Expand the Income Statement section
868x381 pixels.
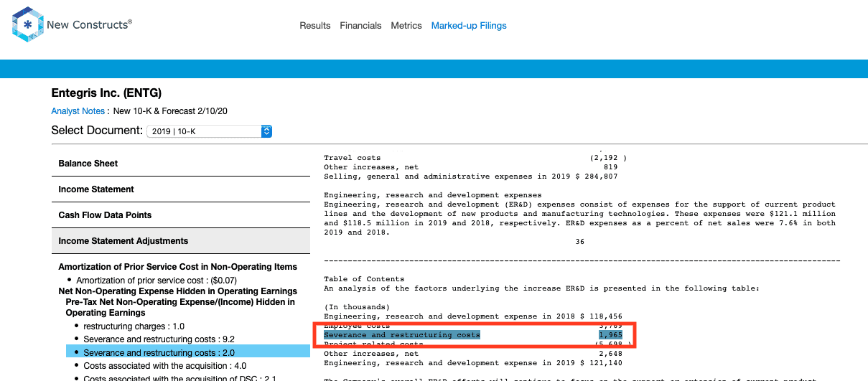click(181, 189)
